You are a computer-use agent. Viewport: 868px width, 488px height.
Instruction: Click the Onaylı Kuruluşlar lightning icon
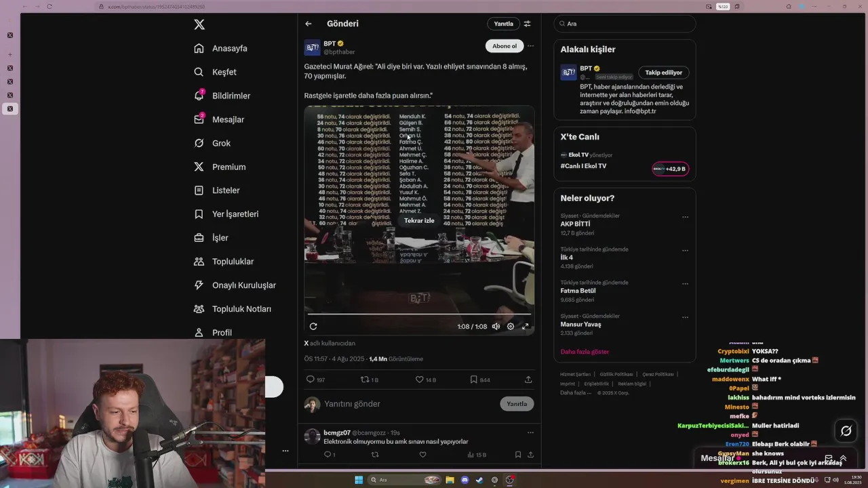pos(199,285)
